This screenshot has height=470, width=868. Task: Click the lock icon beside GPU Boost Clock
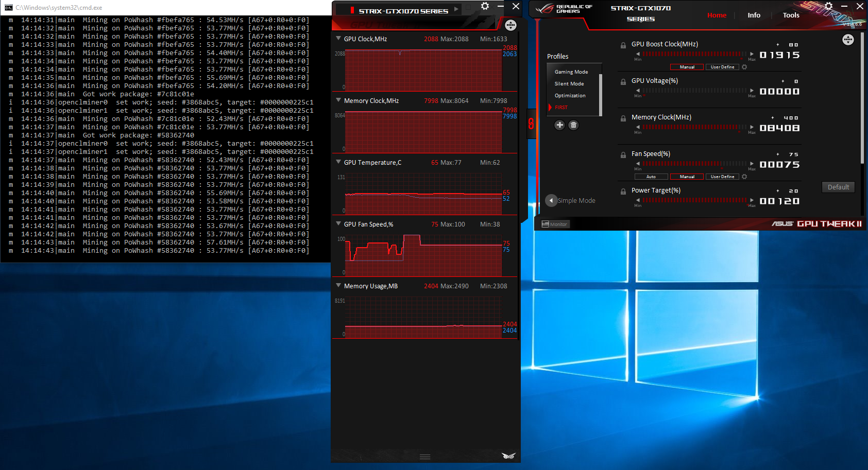coord(623,45)
